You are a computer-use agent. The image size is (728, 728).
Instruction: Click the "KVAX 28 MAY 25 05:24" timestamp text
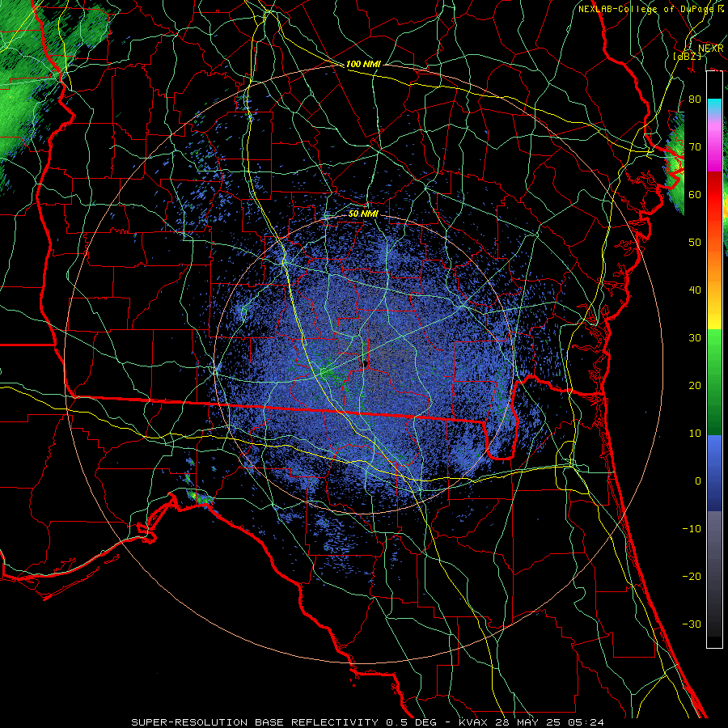point(531,722)
